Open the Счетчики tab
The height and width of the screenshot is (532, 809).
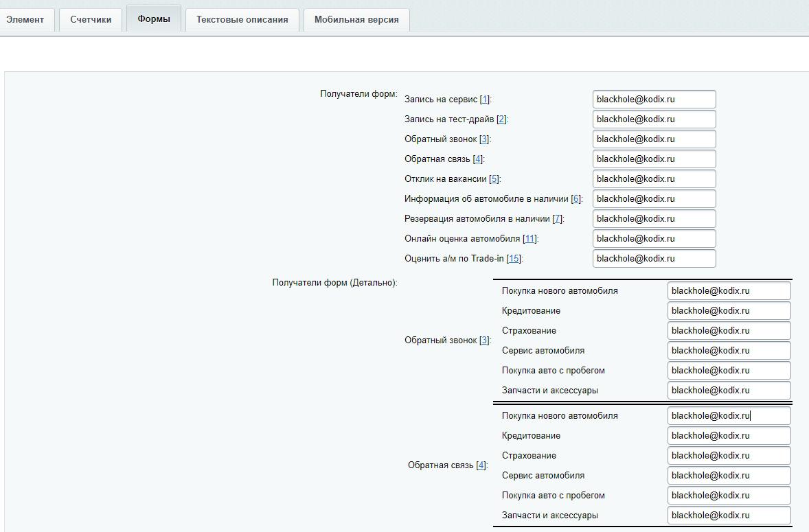tap(91, 20)
